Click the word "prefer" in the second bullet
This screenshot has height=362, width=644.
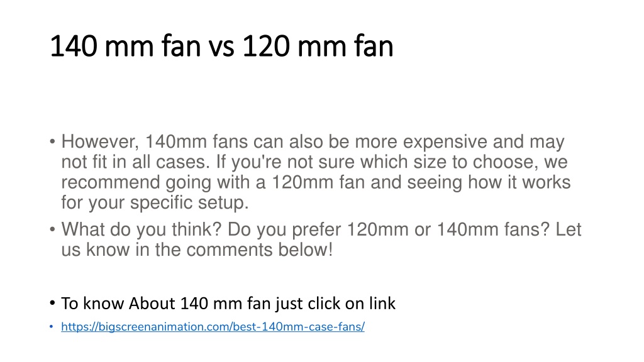(x=316, y=229)
